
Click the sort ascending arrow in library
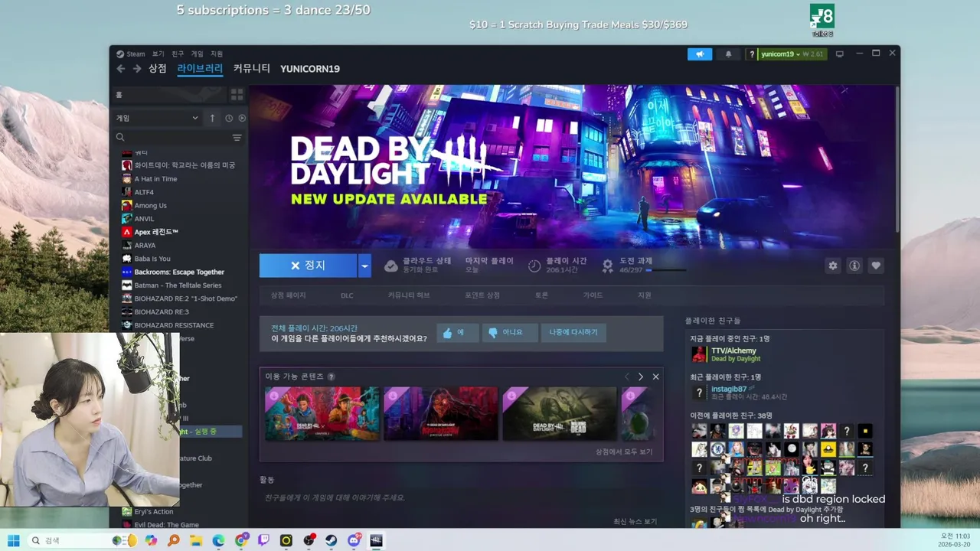[x=212, y=118]
